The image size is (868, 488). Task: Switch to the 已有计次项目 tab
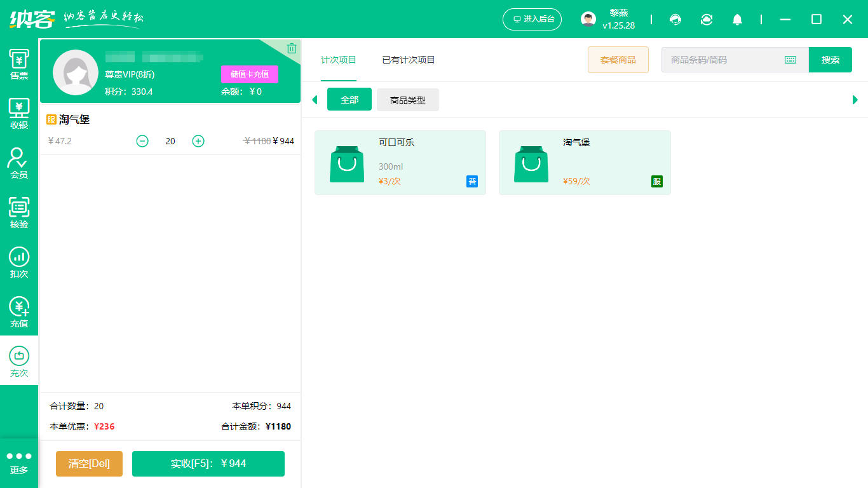click(408, 59)
